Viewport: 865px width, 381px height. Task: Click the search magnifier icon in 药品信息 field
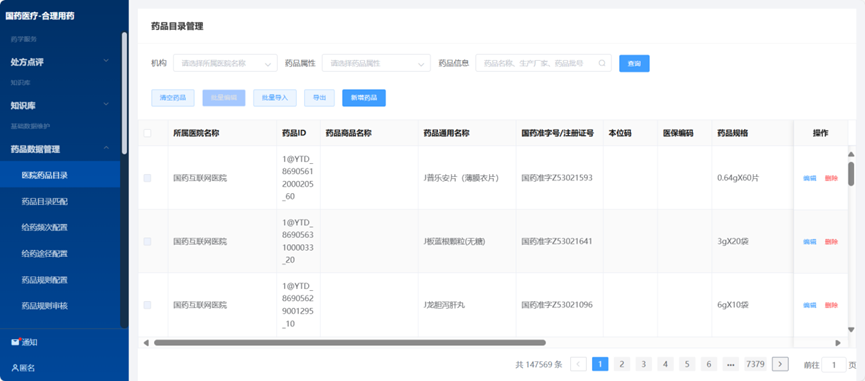coord(602,63)
